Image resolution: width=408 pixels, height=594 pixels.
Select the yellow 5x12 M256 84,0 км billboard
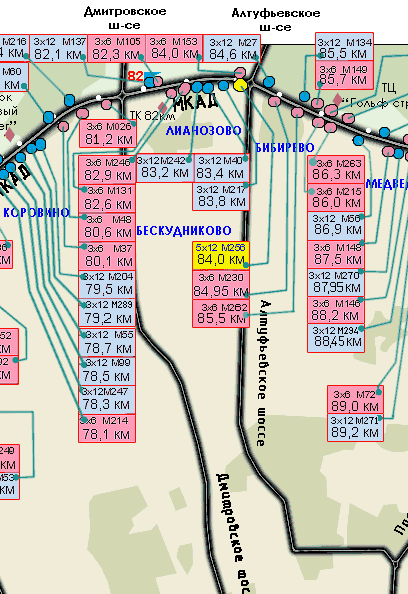pos(221,255)
